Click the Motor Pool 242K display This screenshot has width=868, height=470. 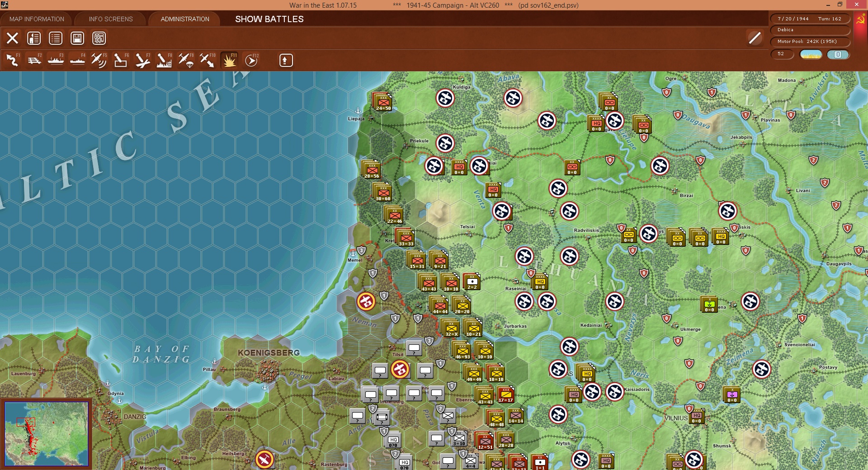click(810, 42)
